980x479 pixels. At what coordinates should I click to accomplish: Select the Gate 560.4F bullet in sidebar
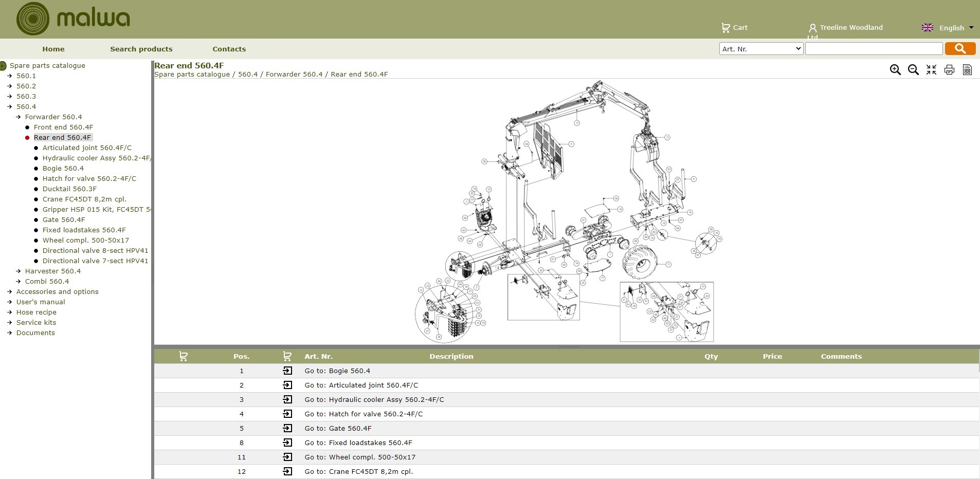tap(64, 219)
